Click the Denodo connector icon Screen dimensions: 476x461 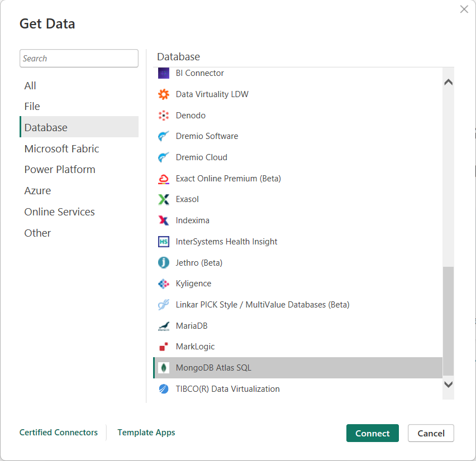click(163, 115)
